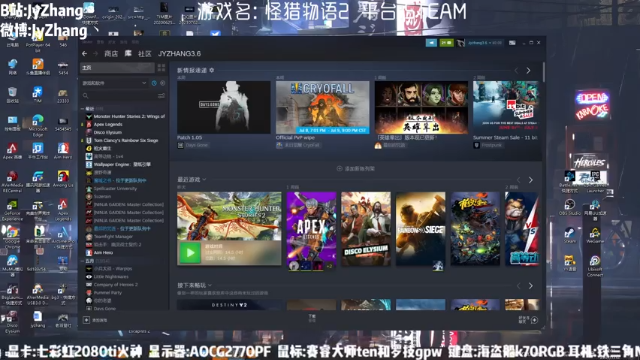Open the friends and chat plus icon
Screen dimensions: 640x360
534,320
